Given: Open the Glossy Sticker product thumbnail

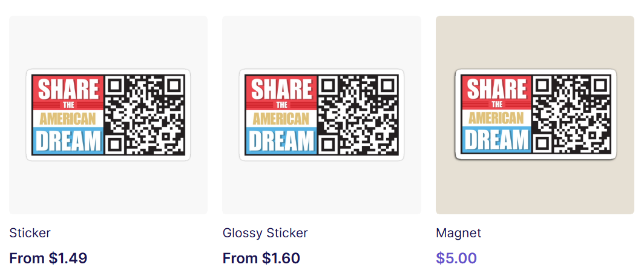Looking at the screenshot, I should click(321, 115).
